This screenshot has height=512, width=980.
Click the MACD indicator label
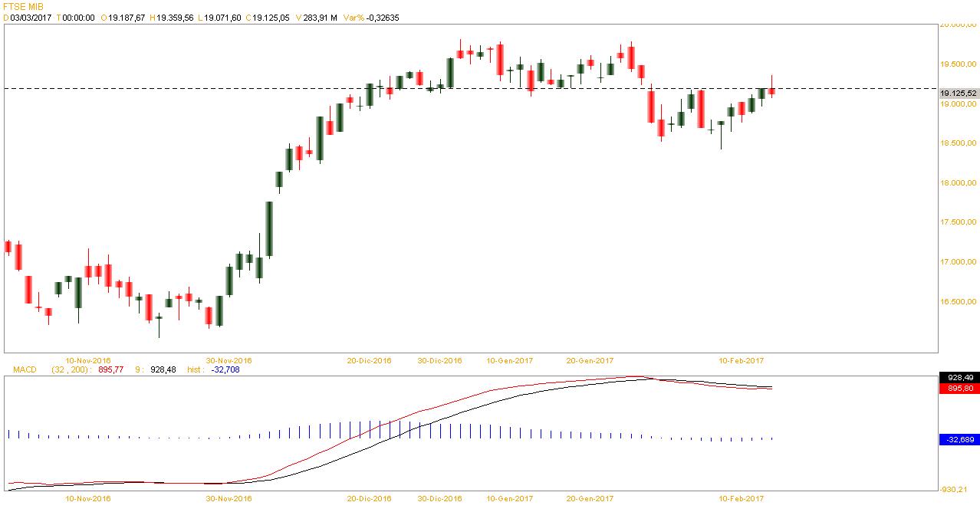point(24,369)
